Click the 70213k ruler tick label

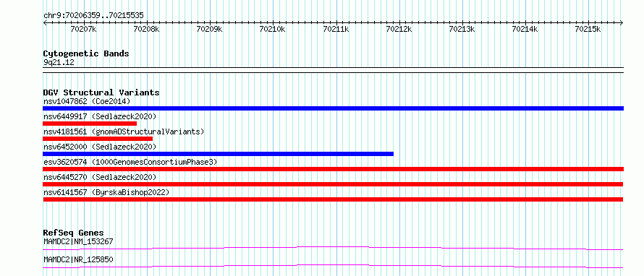462,29
